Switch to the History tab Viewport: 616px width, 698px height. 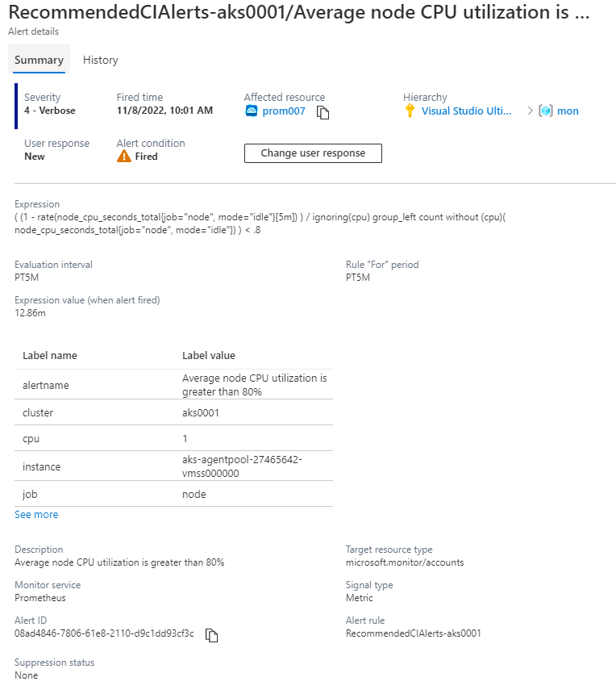click(x=100, y=61)
